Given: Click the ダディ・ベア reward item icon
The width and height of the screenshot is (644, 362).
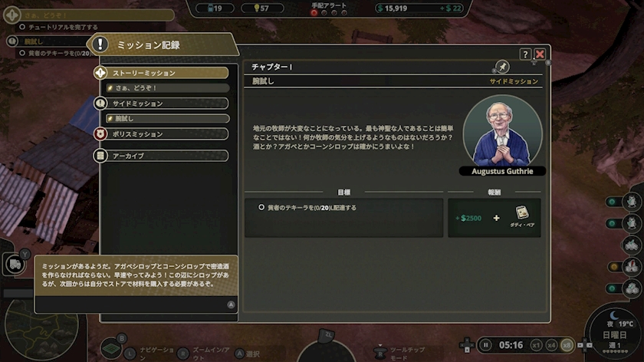Looking at the screenshot, I should [522, 212].
